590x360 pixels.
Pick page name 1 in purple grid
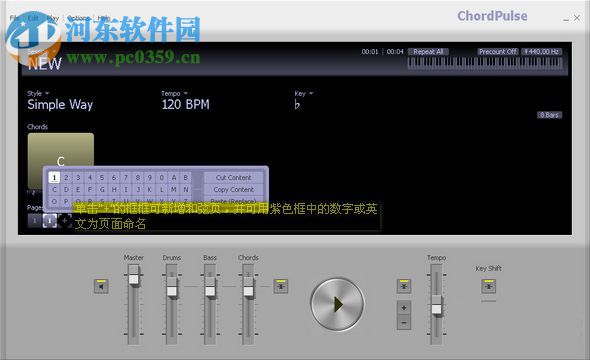[54, 178]
